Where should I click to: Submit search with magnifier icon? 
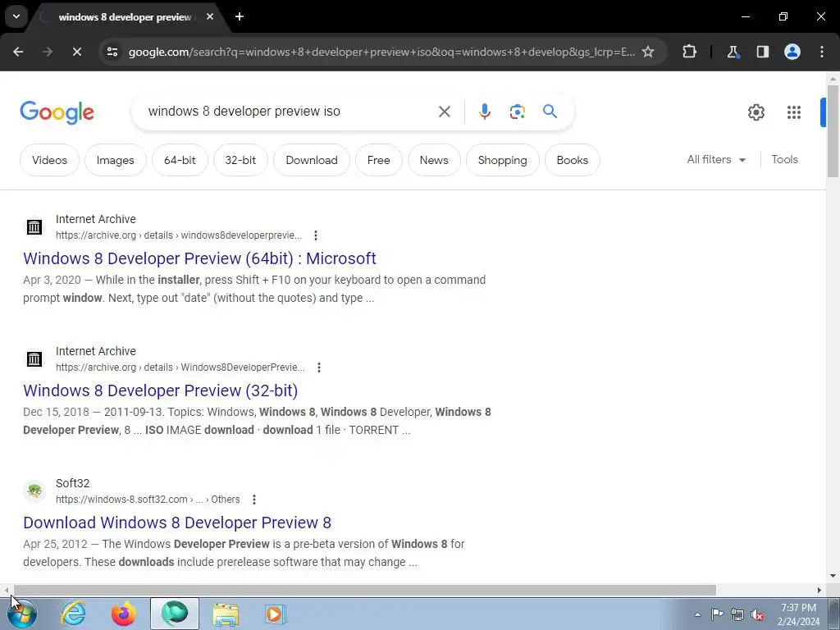pos(550,112)
